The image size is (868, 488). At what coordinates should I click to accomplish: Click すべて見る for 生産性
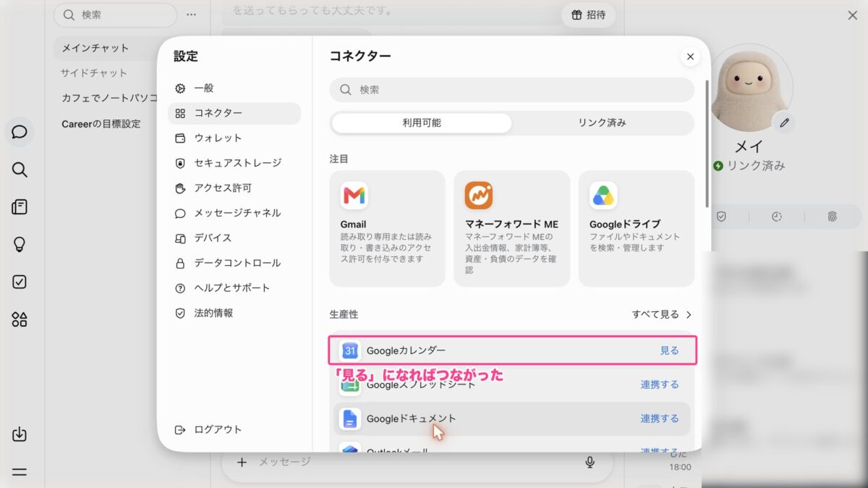pyautogui.click(x=662, y=314)
